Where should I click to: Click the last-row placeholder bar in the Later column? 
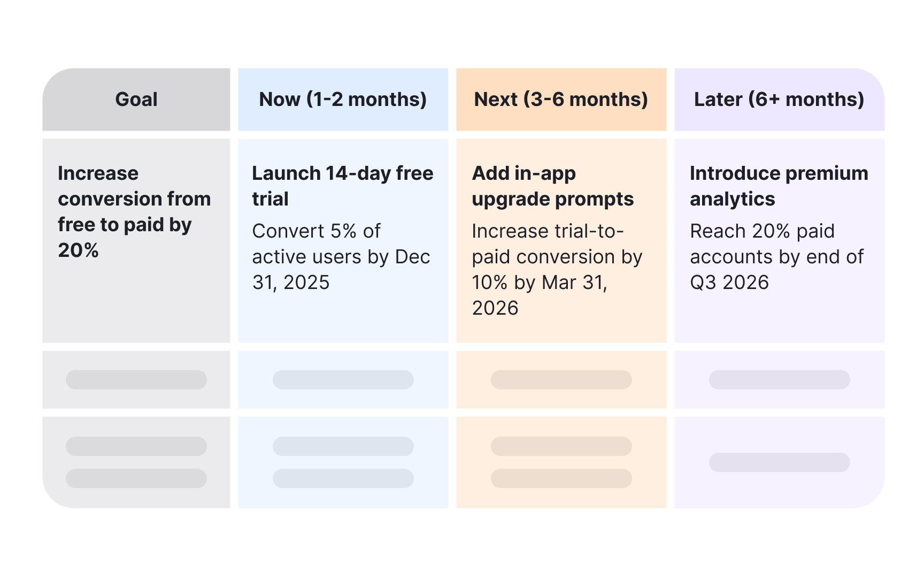[x=779, y=462]
